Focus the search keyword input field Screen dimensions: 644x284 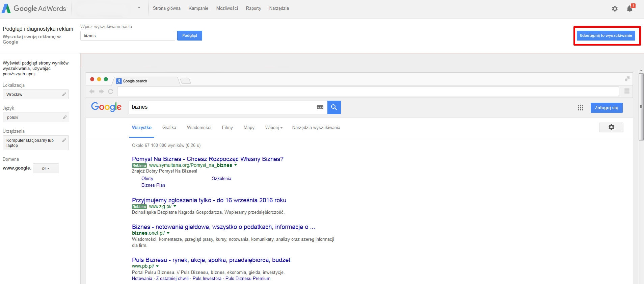[128, 36]
